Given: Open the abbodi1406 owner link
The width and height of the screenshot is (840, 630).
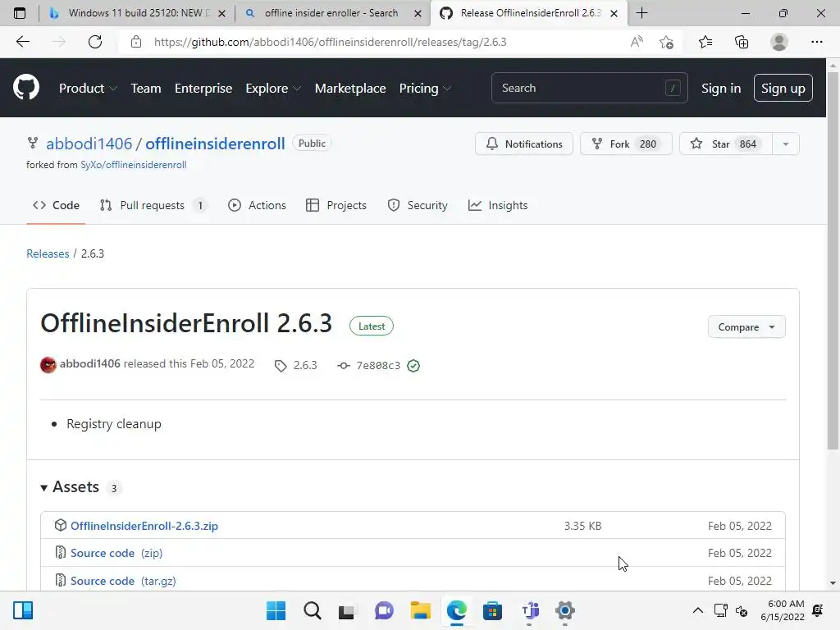Looking at the screenshot, I should [x=89, y=144].
